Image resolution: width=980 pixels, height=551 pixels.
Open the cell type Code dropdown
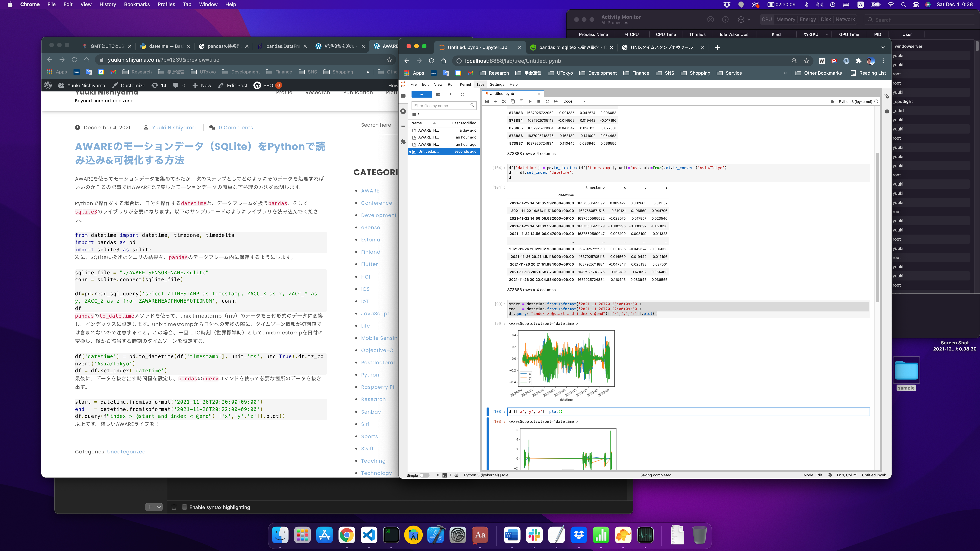[574, 102]
